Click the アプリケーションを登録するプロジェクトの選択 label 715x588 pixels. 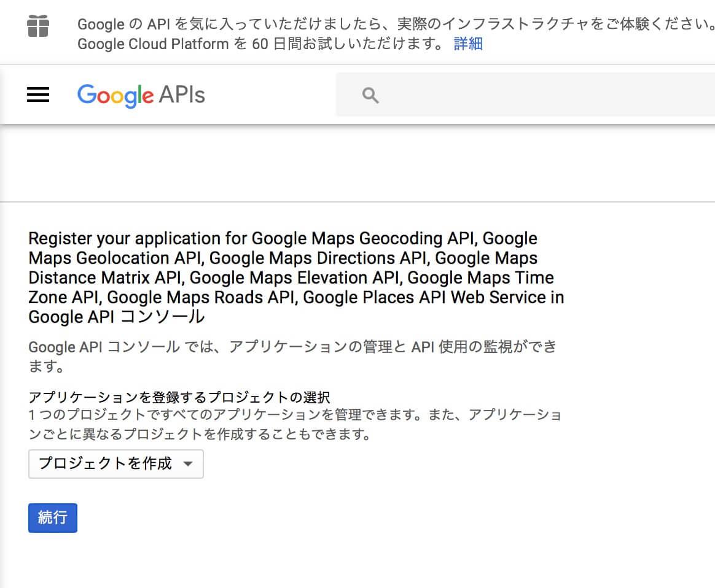coord(179,397)
